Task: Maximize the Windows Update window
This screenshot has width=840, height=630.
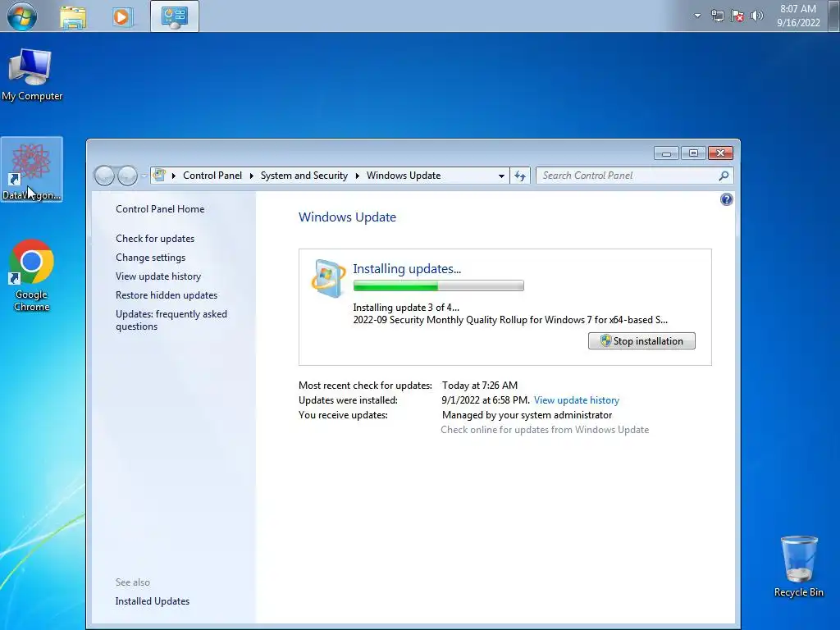Action: point(692,153)
